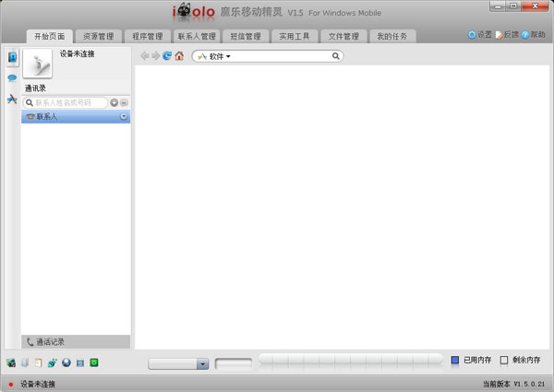Image resolution: width=554 pixels, height=392 pixels.
Task: Click the blue globe icon in bottom toolbar
Action: [x=66, y=362]
